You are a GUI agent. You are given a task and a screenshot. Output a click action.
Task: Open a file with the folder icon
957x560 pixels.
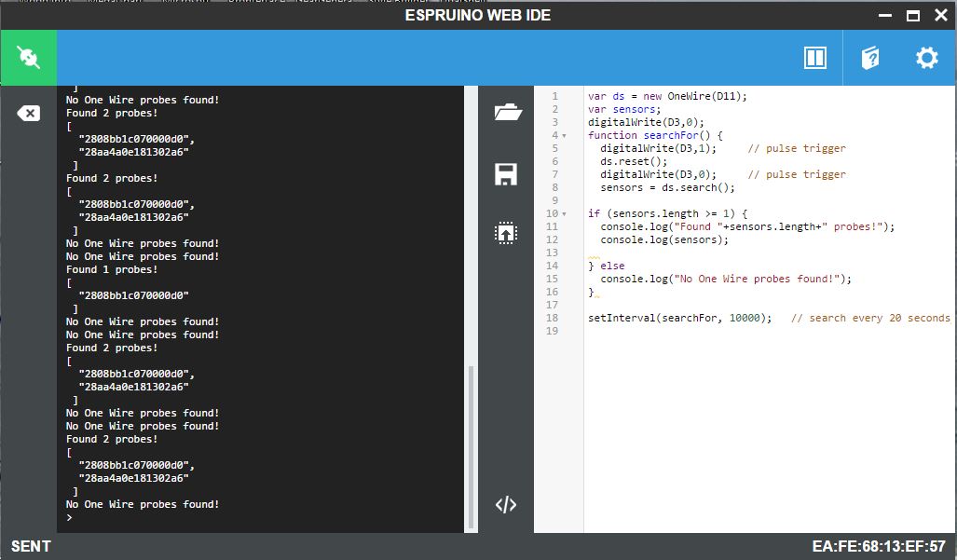pos(507,112)
